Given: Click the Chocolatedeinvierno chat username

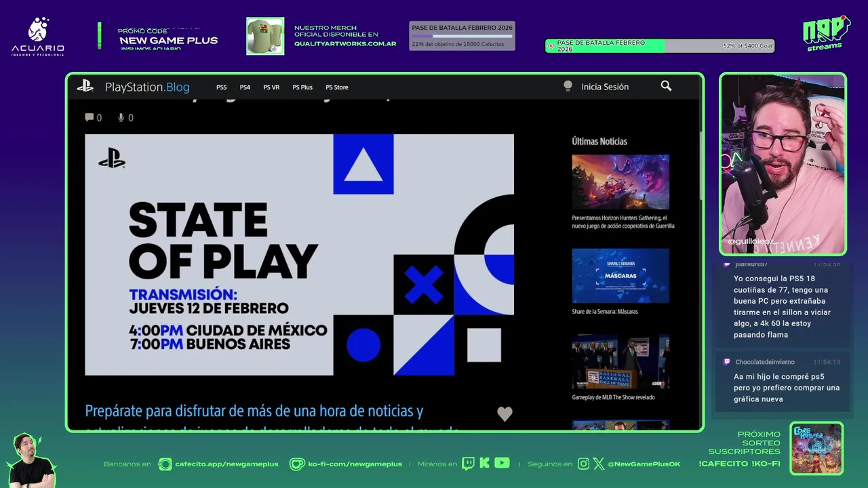Looking at the screenshot, I should click(x=765, y=362).
